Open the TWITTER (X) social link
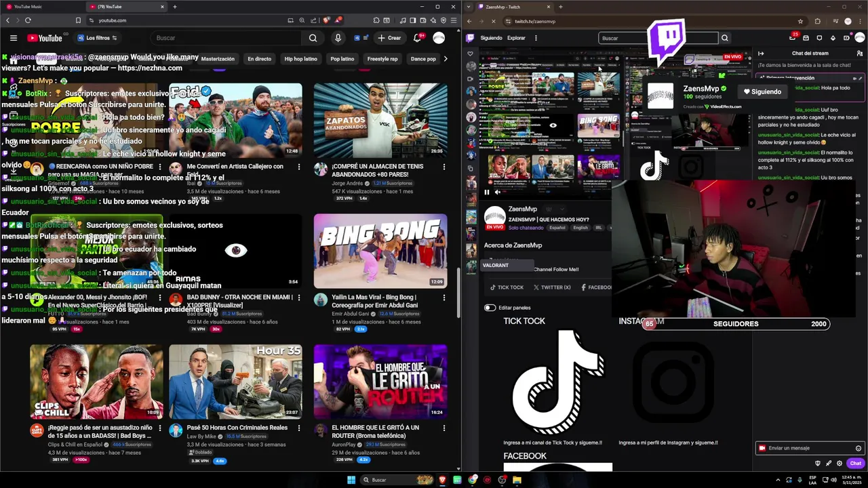 point(552,287)
